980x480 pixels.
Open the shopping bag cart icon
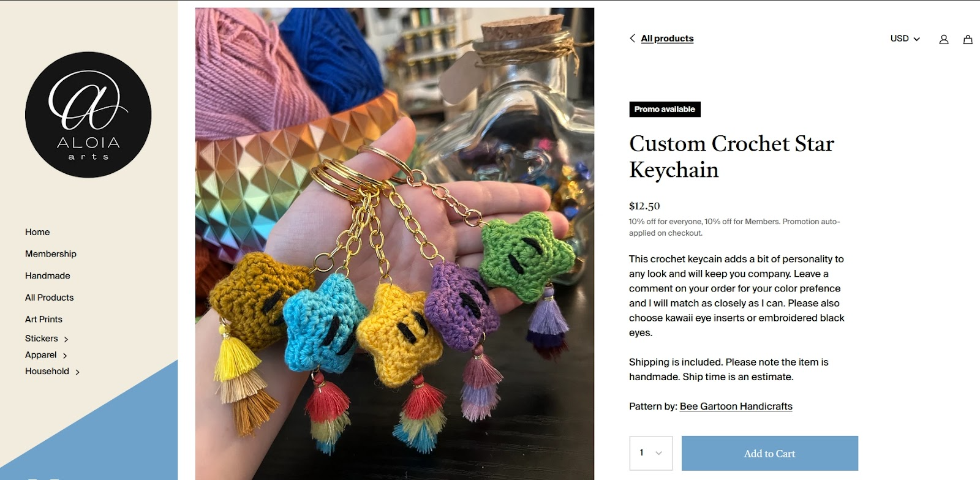[x=968, y=39]
